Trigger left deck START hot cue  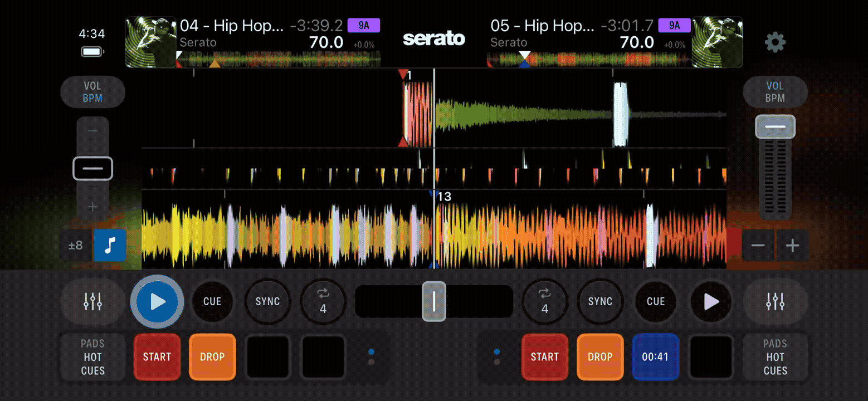157,357
